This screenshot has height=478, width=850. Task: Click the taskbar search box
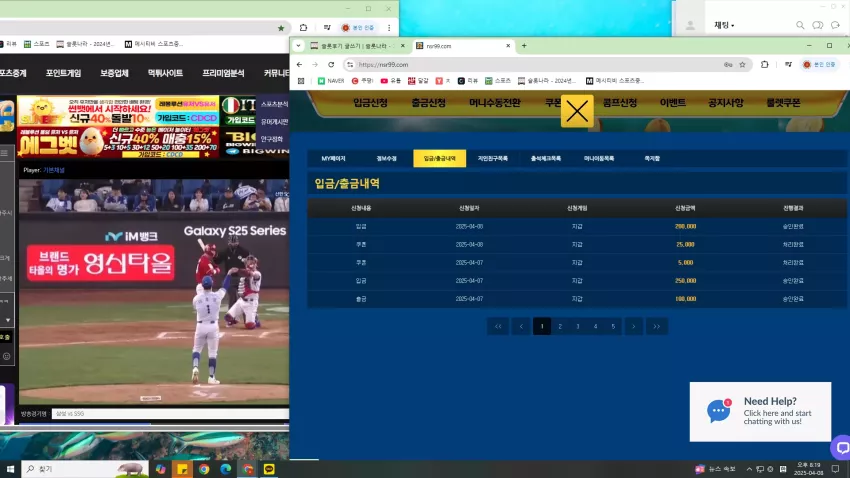pyautogui.click(x=85, y=469)
